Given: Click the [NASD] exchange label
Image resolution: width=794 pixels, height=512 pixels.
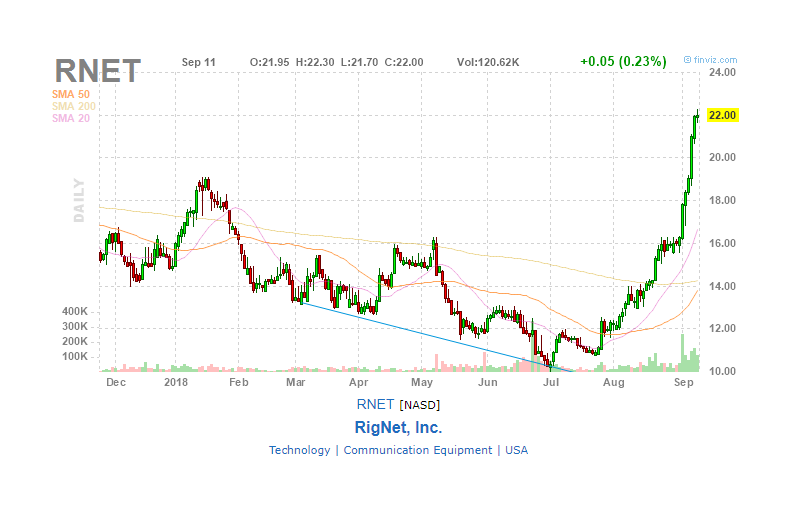Looking at the screenshot, I should pyautogui.click(x=420, y=405).
